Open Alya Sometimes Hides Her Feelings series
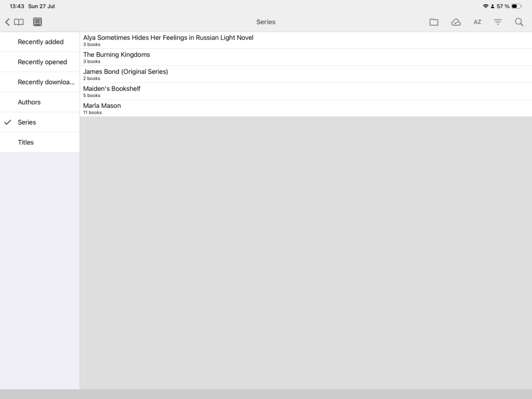 pos(305,41)
